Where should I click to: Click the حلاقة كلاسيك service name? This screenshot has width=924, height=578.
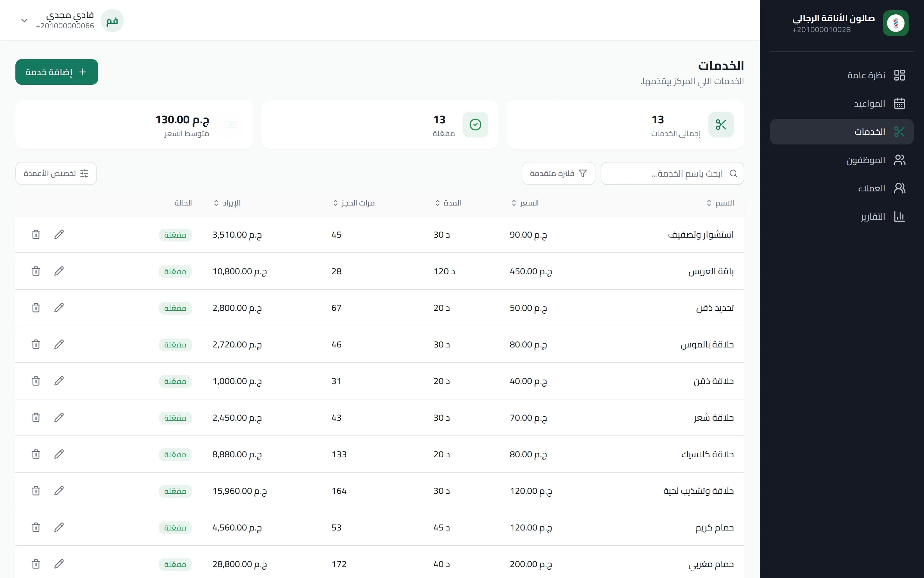[707, 454]
